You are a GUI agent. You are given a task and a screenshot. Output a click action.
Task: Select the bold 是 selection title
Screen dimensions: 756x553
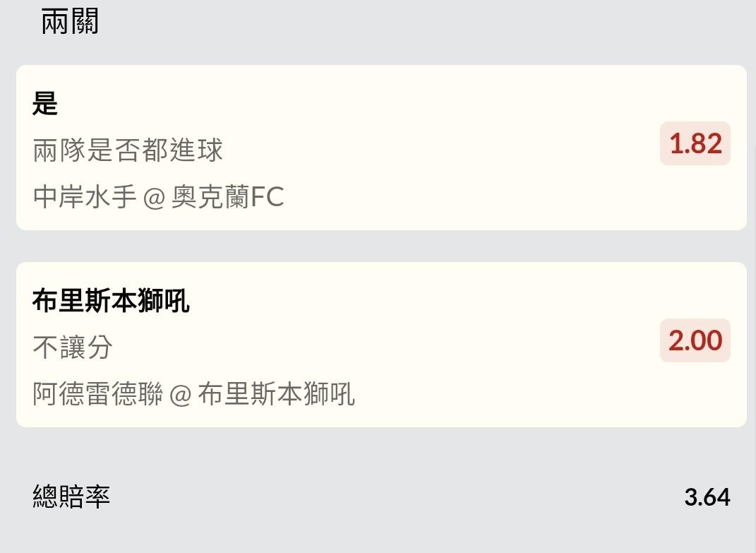[45, 105]
